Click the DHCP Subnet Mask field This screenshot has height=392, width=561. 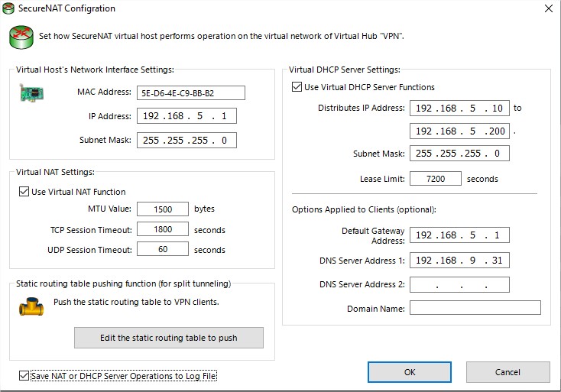pos(459,154)
